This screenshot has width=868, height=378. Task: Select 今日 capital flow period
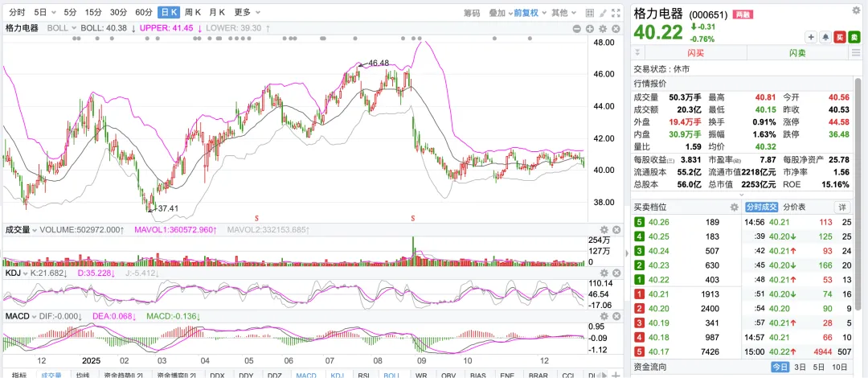tap(780, 367)
